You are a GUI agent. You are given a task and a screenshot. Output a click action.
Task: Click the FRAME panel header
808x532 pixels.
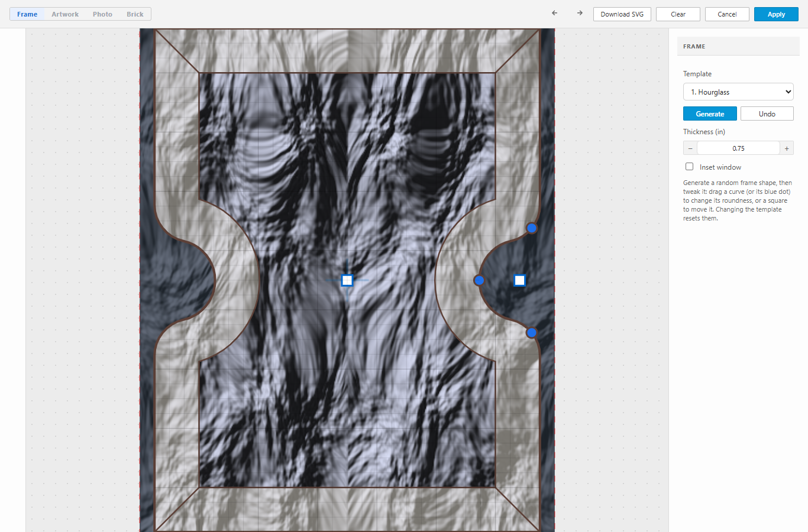click(x=738, y=46)
